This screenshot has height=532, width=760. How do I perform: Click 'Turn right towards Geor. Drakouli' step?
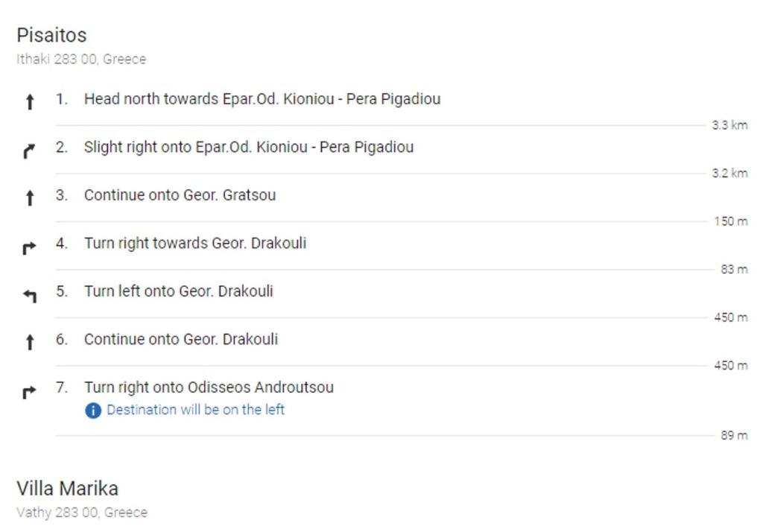tap(194, 243)
